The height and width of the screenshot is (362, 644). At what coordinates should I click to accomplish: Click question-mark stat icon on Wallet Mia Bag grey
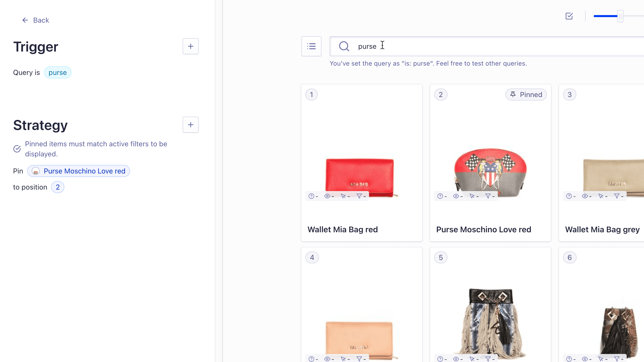569,196
